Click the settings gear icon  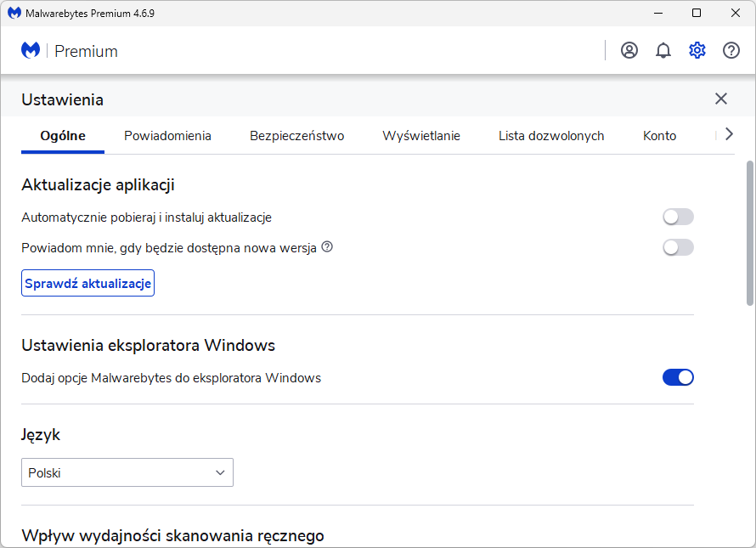click(697, 50)
